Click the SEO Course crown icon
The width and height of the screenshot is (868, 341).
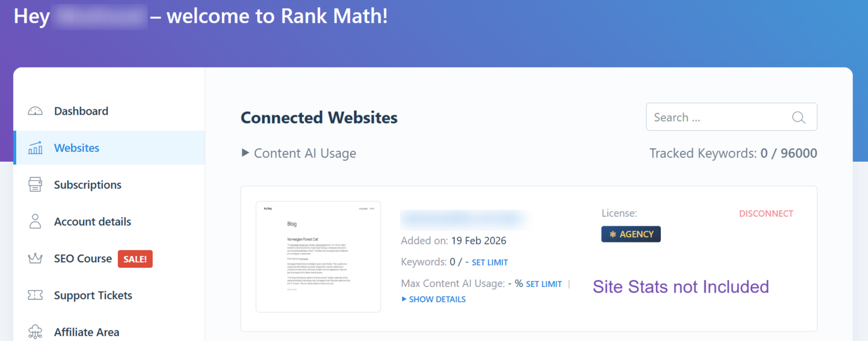[35, 258]
